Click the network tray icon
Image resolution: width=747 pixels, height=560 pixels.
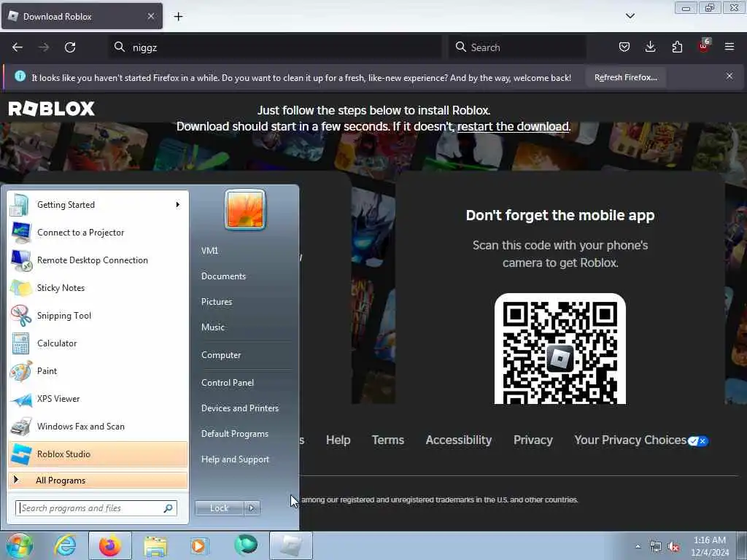(656, 547)
